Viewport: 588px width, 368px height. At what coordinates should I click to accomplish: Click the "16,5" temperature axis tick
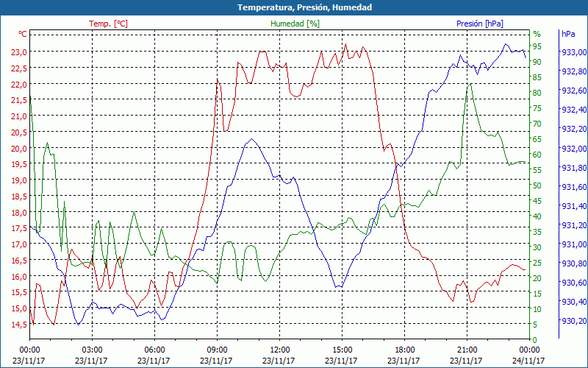pyautogui.click(x=18, y=261)
